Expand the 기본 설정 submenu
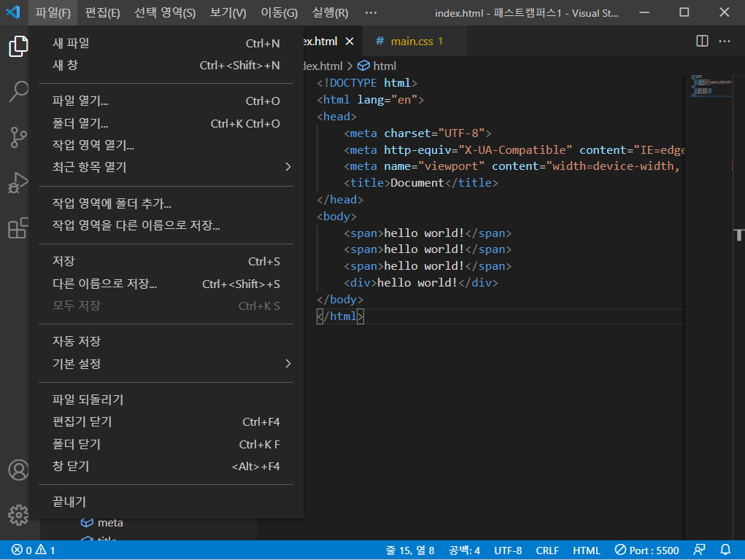Image resolution: width=745 pixels, height=560 pixels. pyautogui.click(x=166, y=364)
